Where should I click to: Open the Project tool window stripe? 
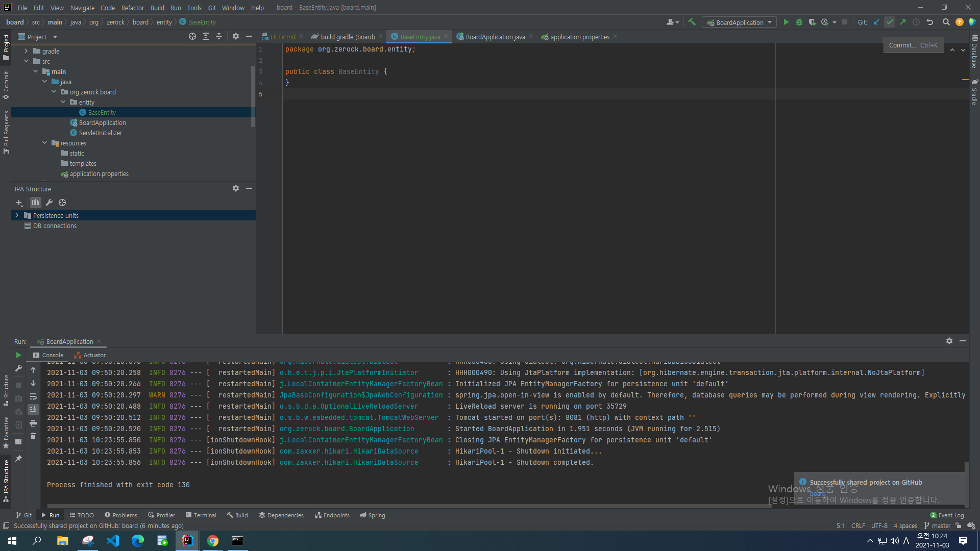tap(6, 45)
